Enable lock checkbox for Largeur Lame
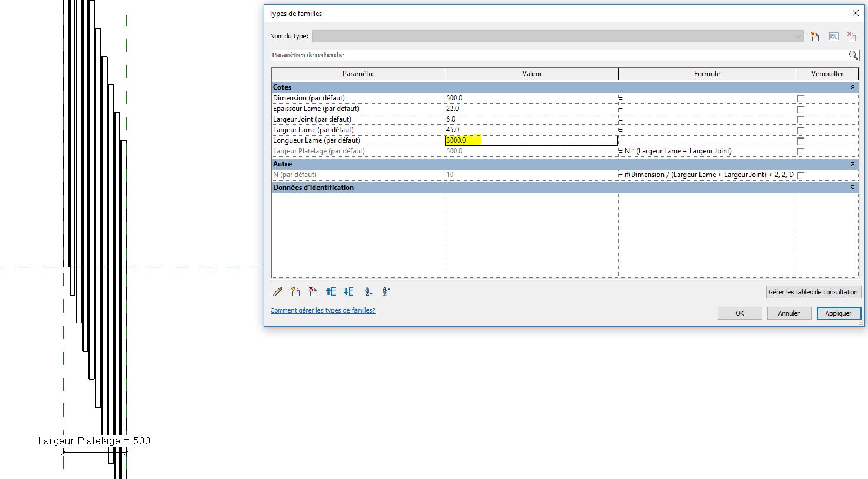 click(800, 130)
